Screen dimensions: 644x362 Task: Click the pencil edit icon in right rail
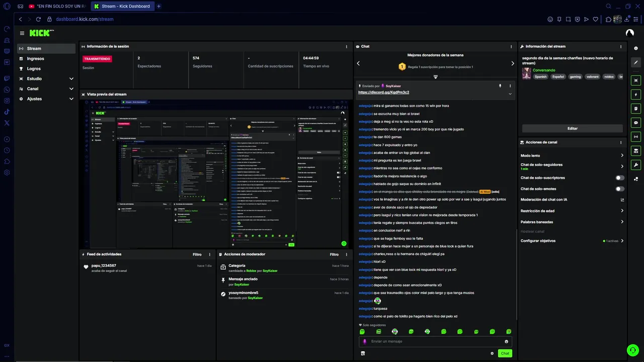point(636,62)
